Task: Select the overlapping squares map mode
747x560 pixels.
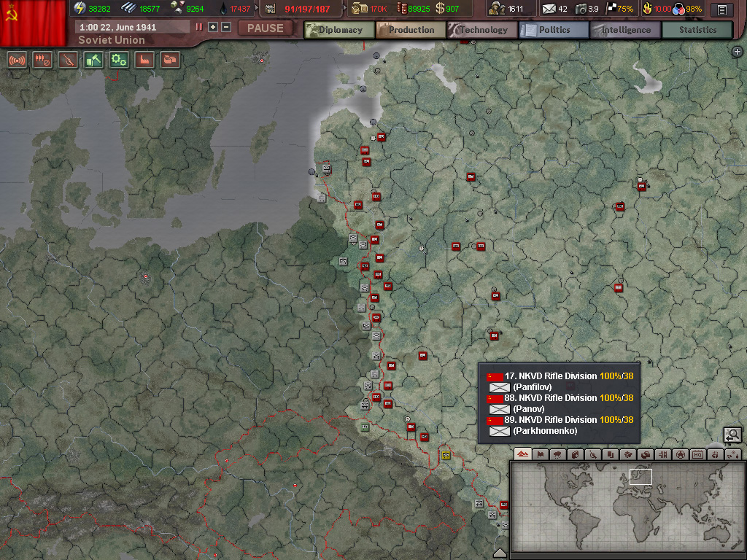Action: point(611,454)
